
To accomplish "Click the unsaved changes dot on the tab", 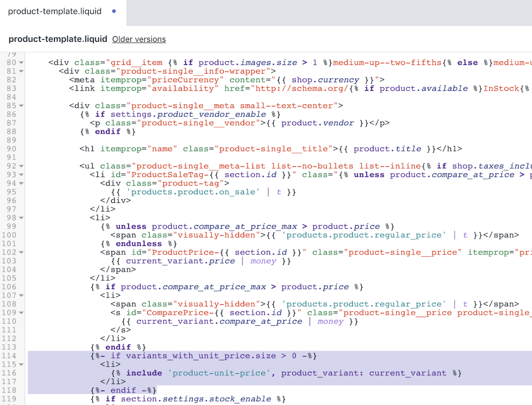I will click(x=113, y=11).
